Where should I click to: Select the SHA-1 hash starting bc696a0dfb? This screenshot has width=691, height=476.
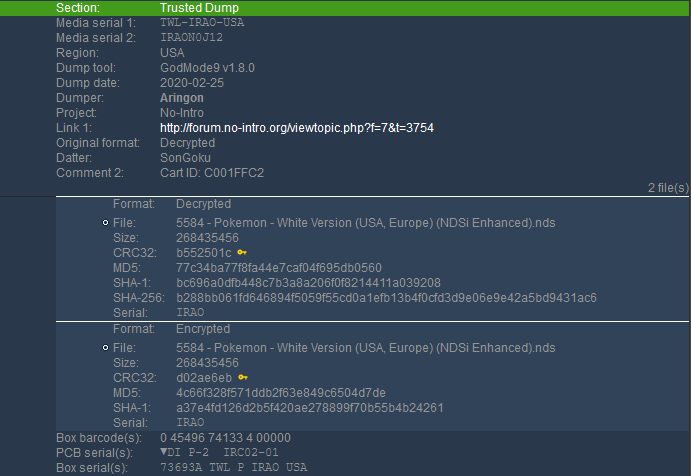coord(308,283)
